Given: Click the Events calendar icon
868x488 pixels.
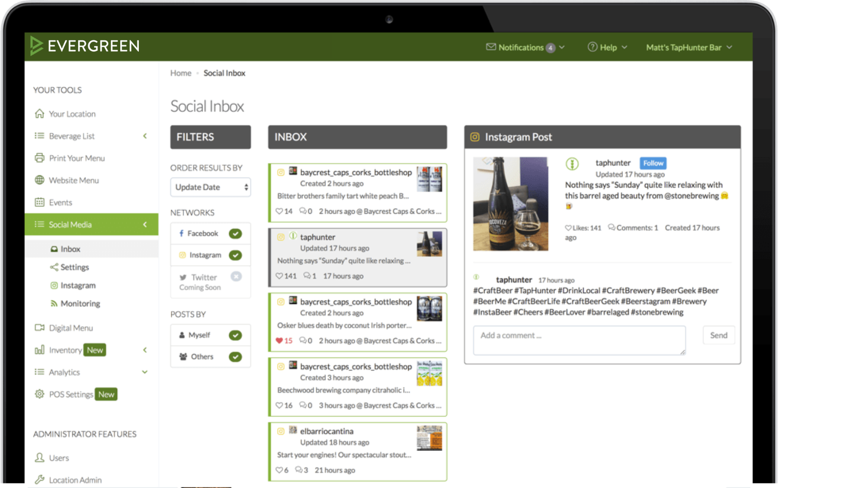Looking at the screenshot, I should 40,202.
